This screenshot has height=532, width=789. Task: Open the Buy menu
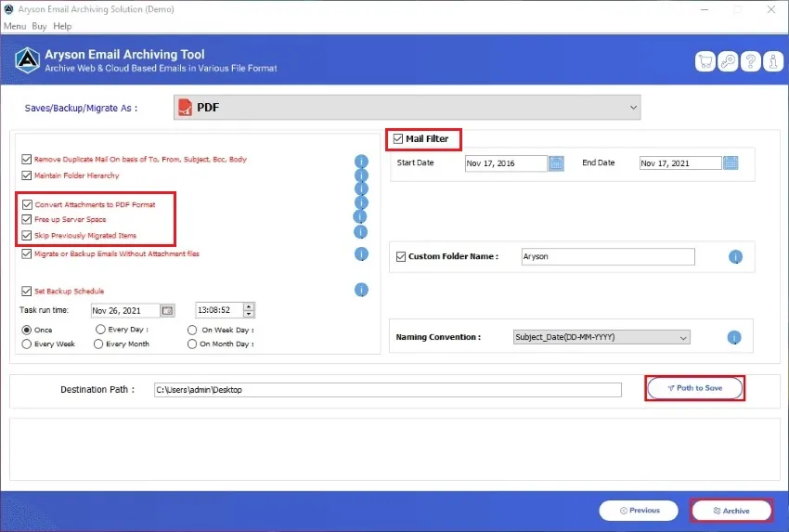click(39, 26)
